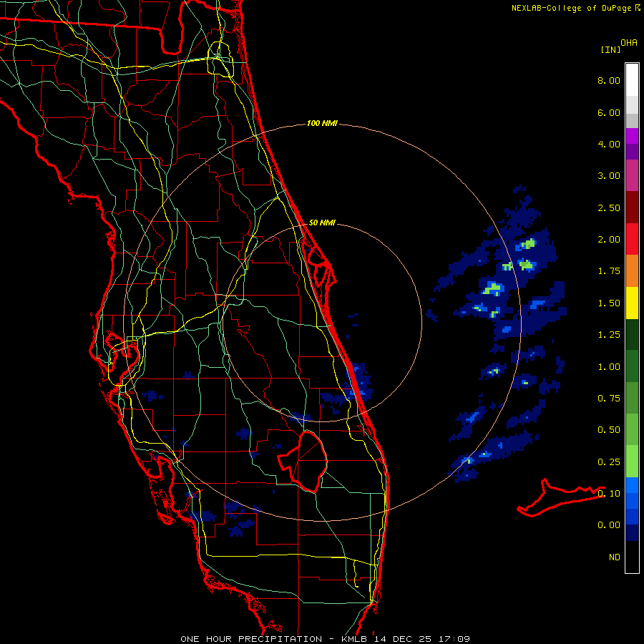Click the 50 NMI range ring label
The height and width of the screenshot is (644, 644).
[322, 223]
